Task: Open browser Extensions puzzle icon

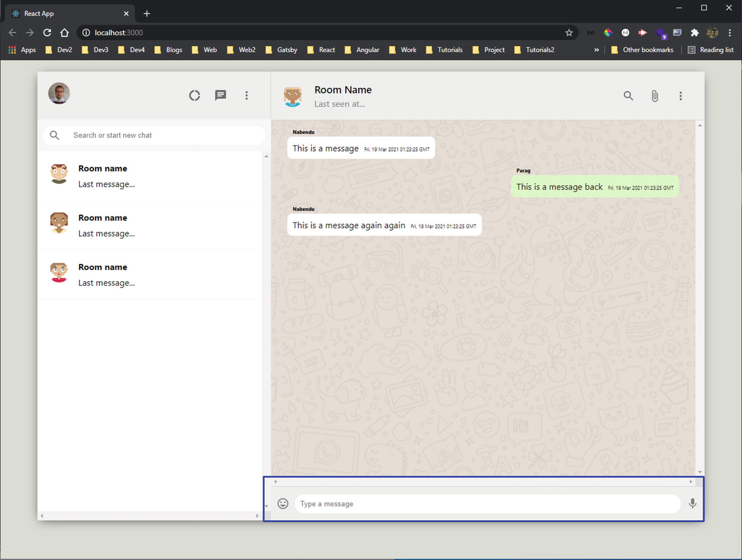Action: (x=694, y=32)
